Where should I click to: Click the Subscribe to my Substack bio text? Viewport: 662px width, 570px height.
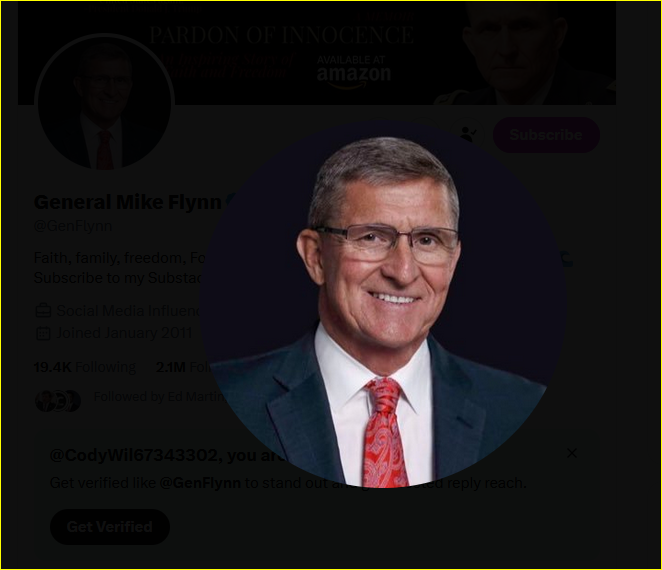click(118, 278)
